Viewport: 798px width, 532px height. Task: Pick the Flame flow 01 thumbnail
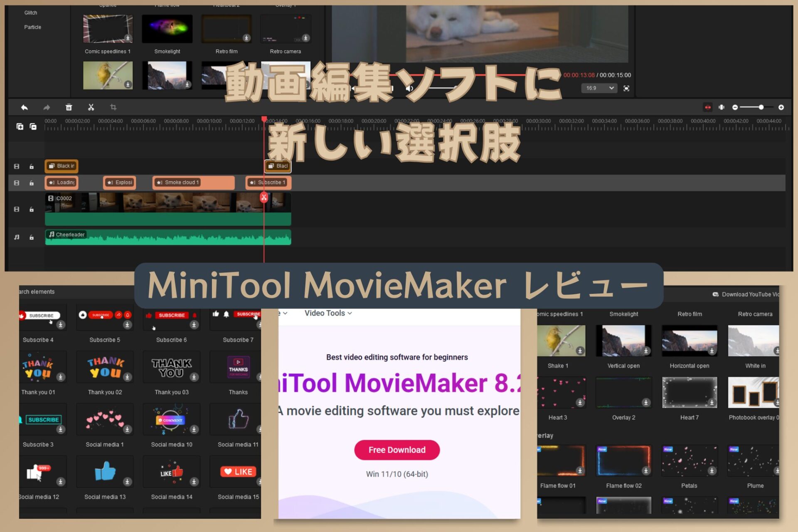tap(562, 461)
